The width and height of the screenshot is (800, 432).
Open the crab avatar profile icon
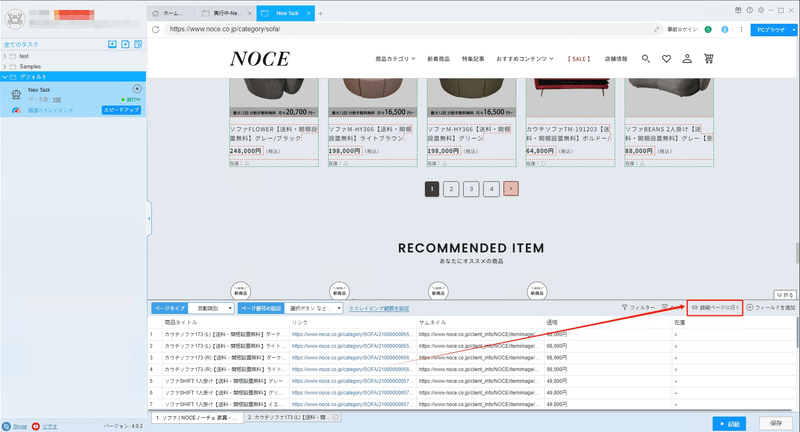click(x=15, y=19)
